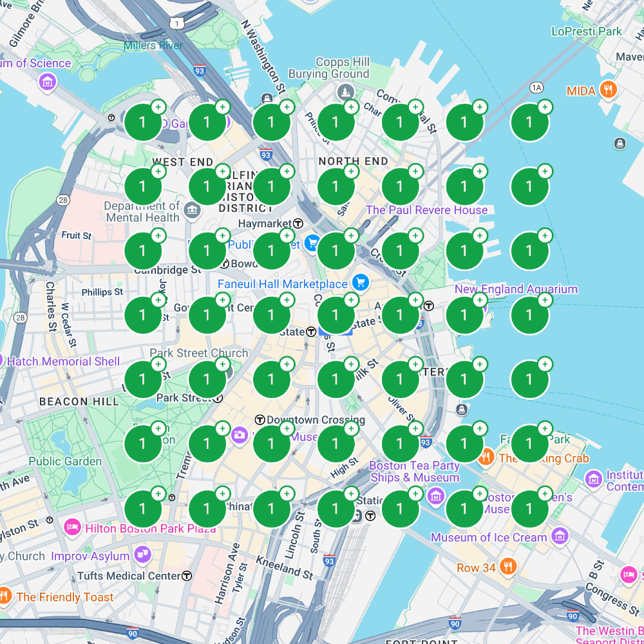This screenshot has height=644, width=644.
Task: Select the Park Street Church label
Action: click(199, 353)
